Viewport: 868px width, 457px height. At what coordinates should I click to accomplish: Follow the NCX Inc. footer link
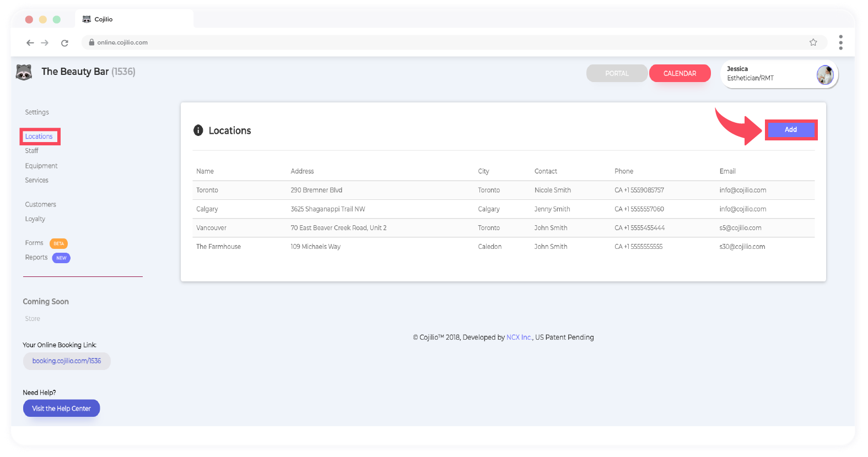519,338
